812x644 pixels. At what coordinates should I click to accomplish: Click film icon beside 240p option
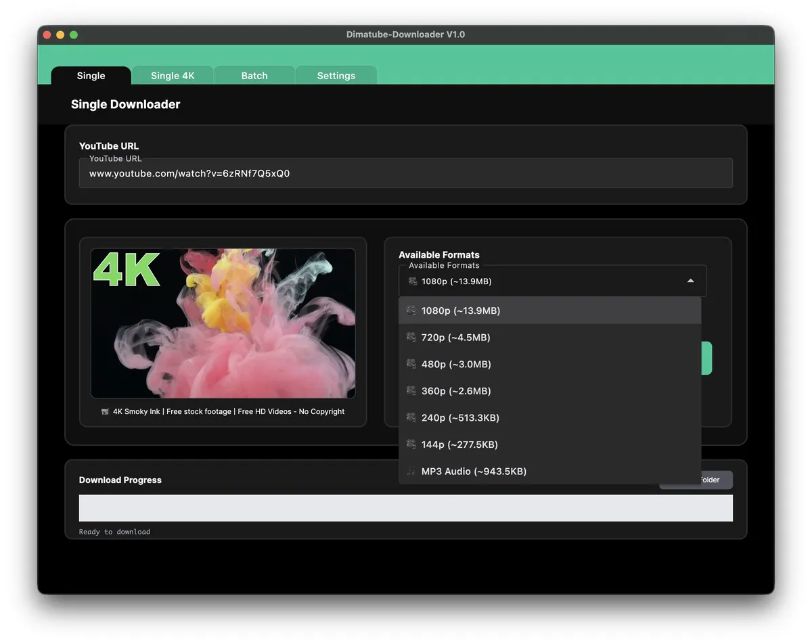point(411,417)
